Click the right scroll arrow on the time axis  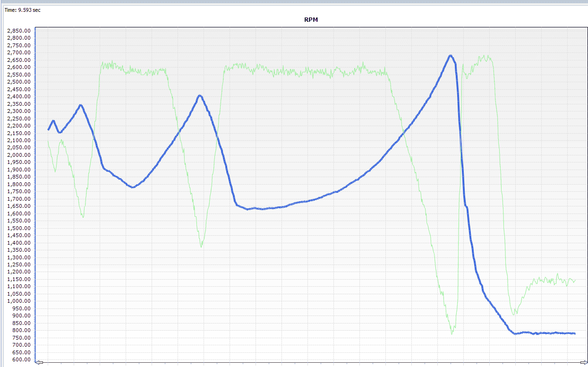point(584,363)
